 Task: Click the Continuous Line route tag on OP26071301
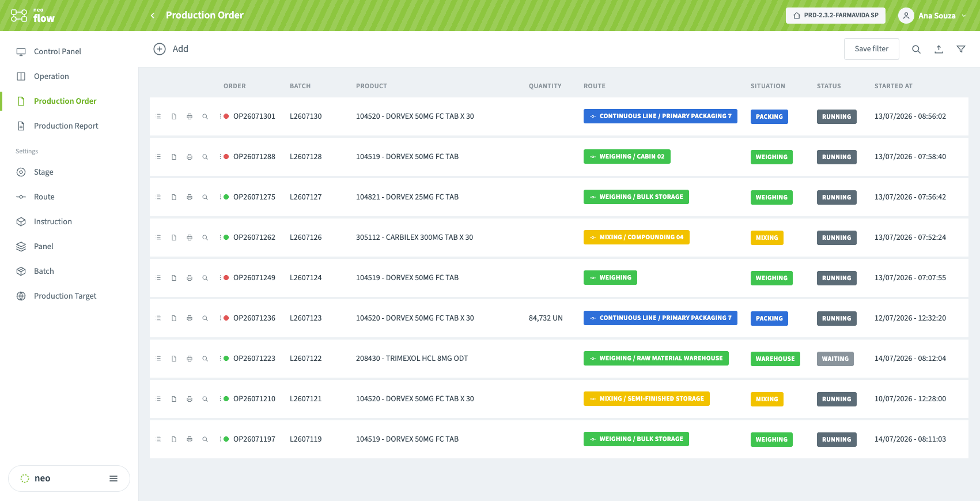660,116
